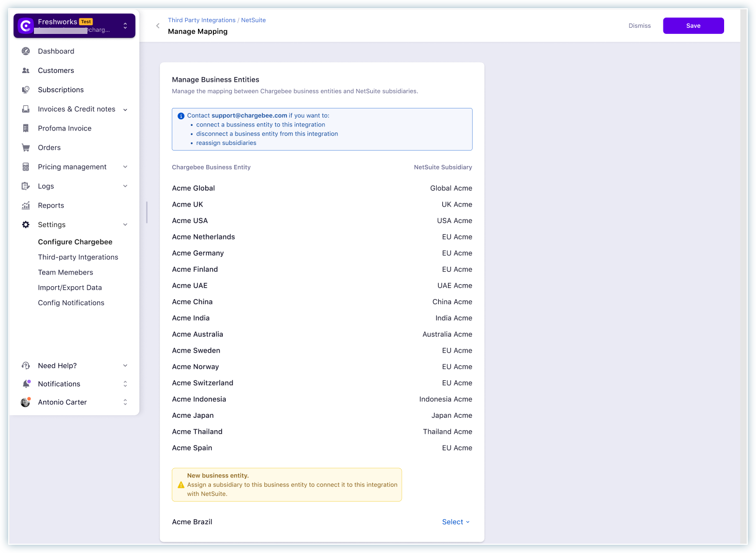The width and height of the screenshot is (756, 553).
Task: Go to Team Memebers submenu item
Action: [x=65, y=272]
